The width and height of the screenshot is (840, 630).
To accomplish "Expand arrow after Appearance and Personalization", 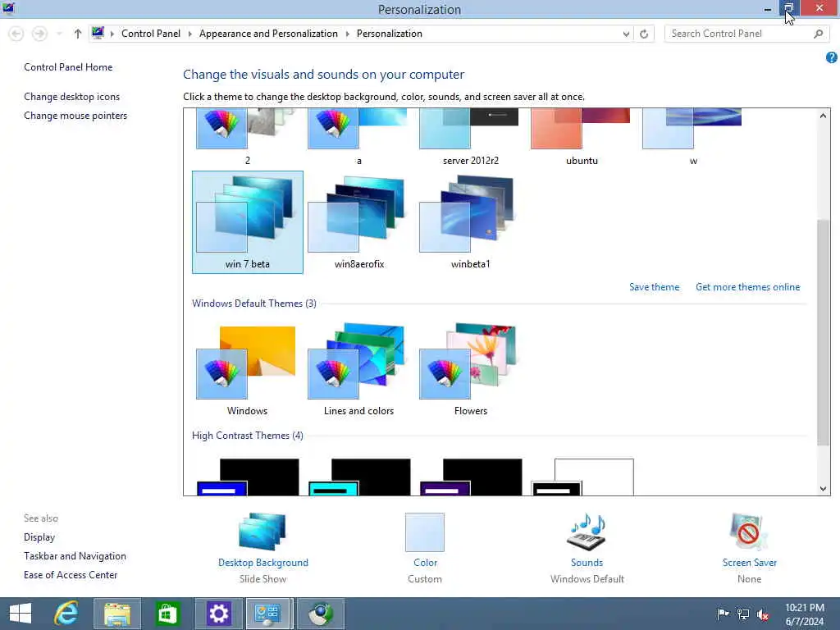I will coord(347,34).
